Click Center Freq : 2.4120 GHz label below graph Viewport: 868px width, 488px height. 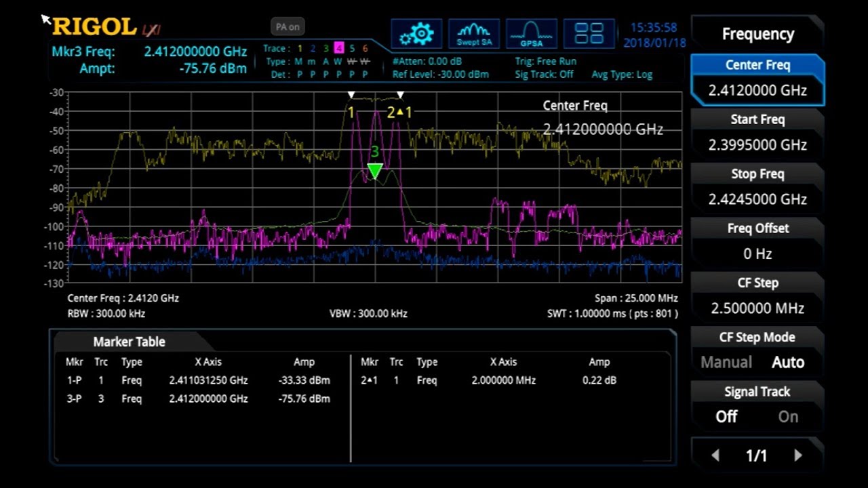[x=123, y=298]
